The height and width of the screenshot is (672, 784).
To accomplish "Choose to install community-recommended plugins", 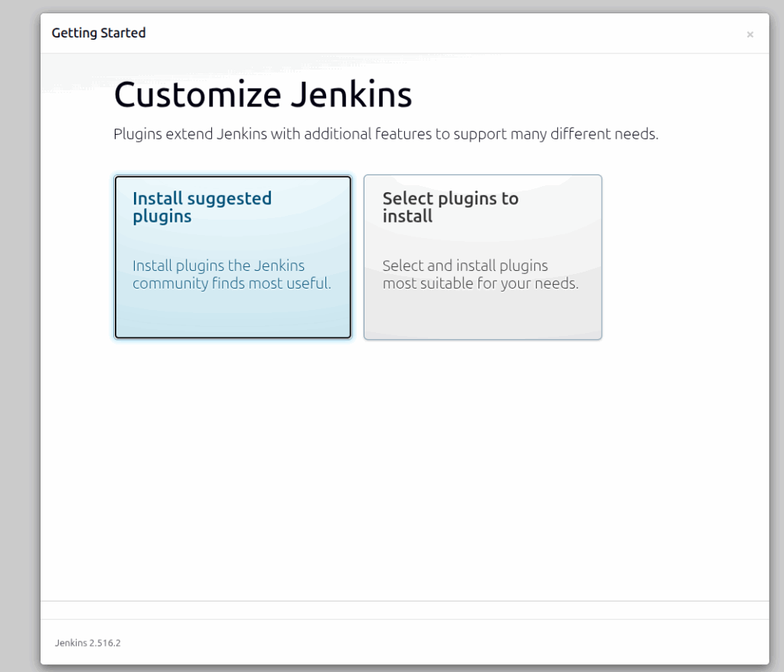I will (232, 257).
